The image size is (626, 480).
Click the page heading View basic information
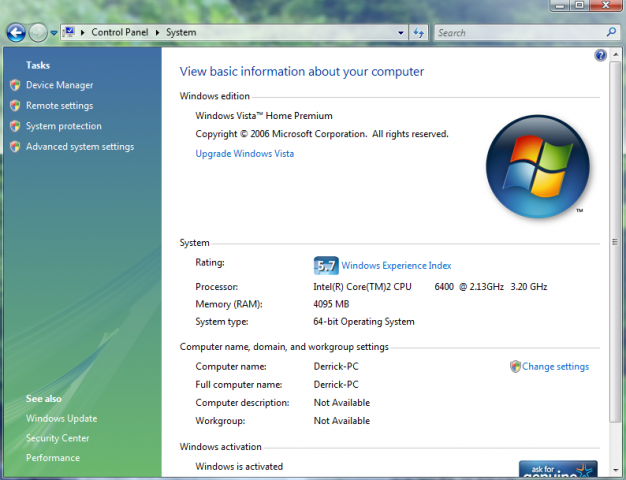[301, 72]
